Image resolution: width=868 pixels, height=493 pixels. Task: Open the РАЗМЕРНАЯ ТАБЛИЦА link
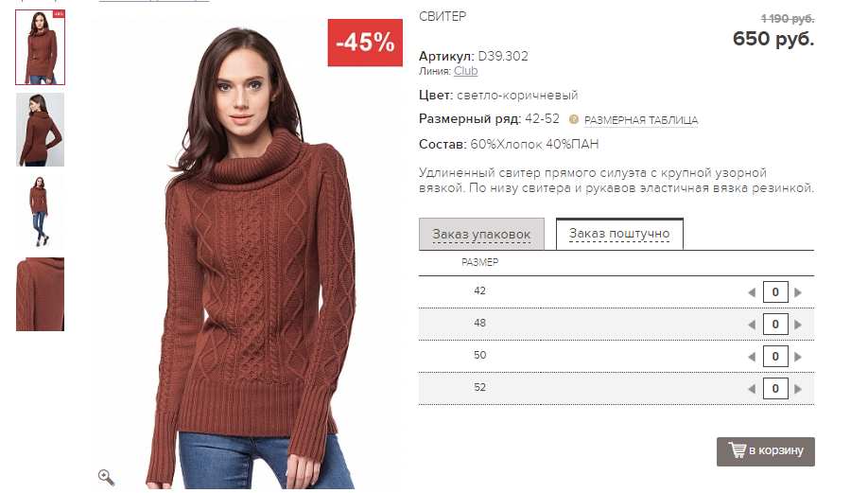pyautogui.click(x=641, y=120)
